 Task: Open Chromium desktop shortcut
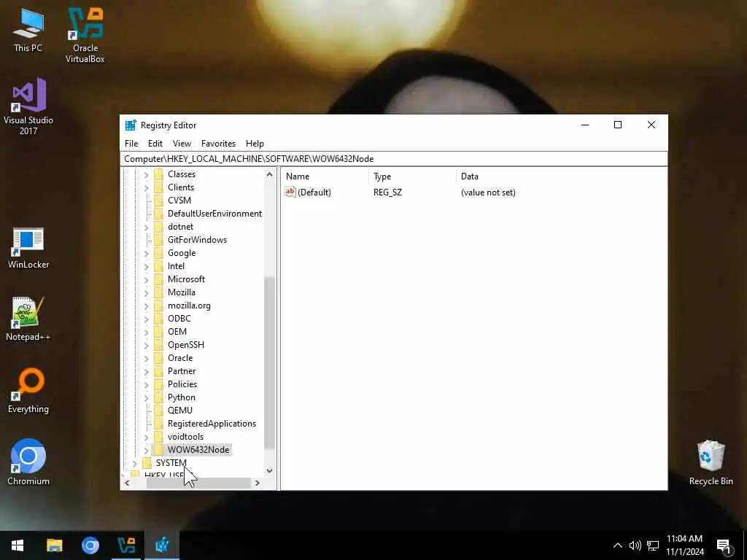[28, 462]
